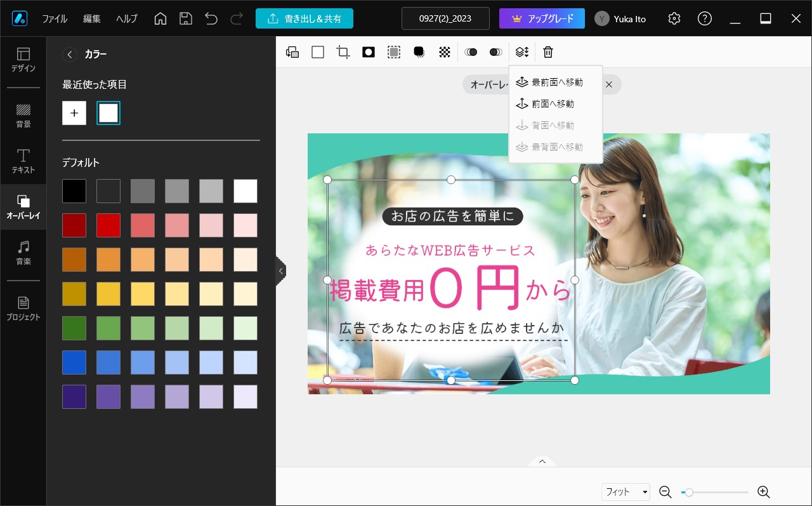
Task: Choose 最背面へ移動 from the menu
Action: [556, 147]
